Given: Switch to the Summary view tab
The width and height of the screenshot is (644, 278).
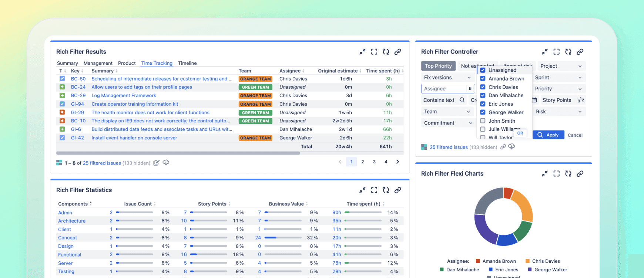Looking at the screenshot, I should [67, 63].
